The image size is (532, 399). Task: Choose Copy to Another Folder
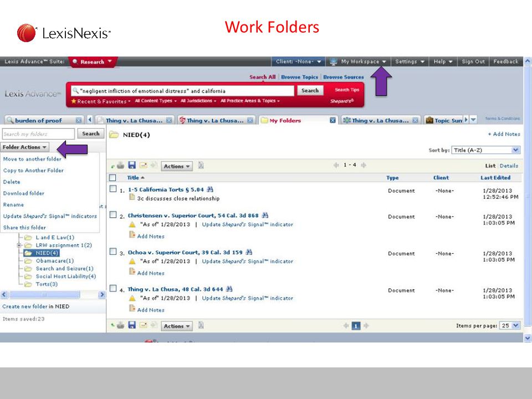point(33,170)
